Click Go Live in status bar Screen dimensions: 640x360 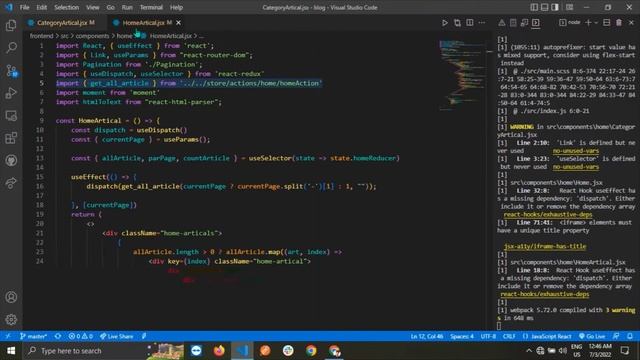(x=592, y=336)
